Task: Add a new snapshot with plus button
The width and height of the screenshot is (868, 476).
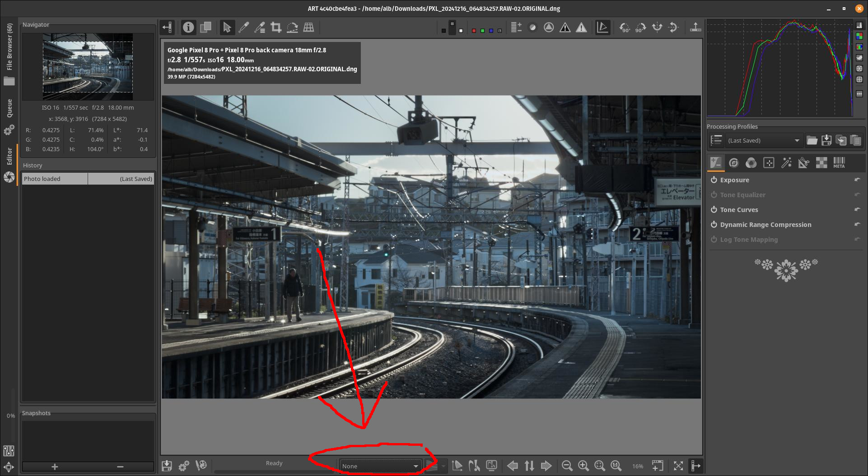Action: [55, 467]
